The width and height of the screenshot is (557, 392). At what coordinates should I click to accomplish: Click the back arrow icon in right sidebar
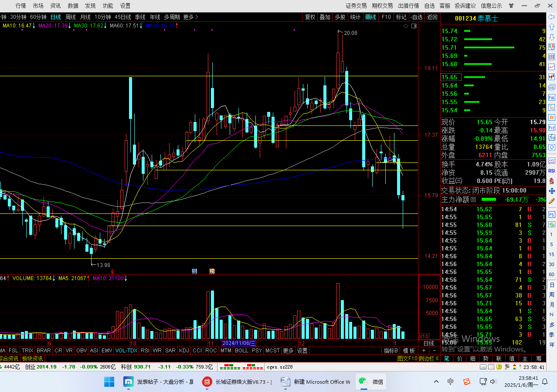552,17
